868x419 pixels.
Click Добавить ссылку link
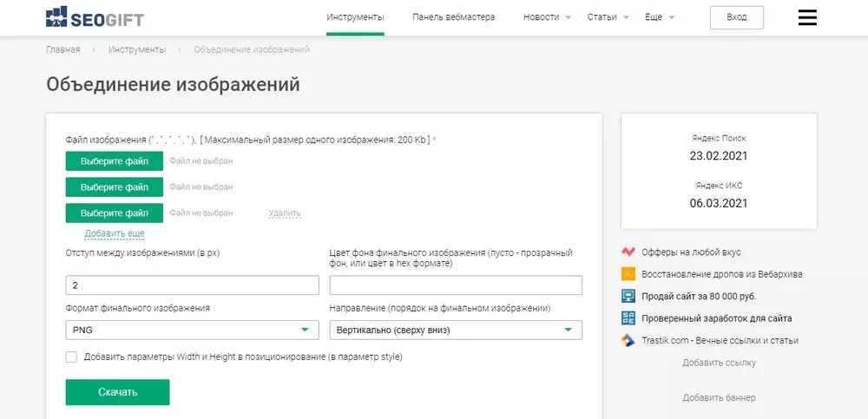[x=719, y=363]
